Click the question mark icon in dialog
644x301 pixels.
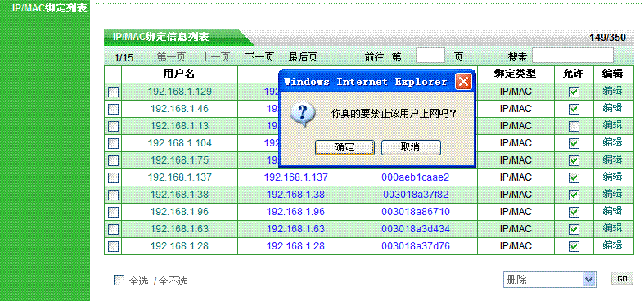click(302, 115)
